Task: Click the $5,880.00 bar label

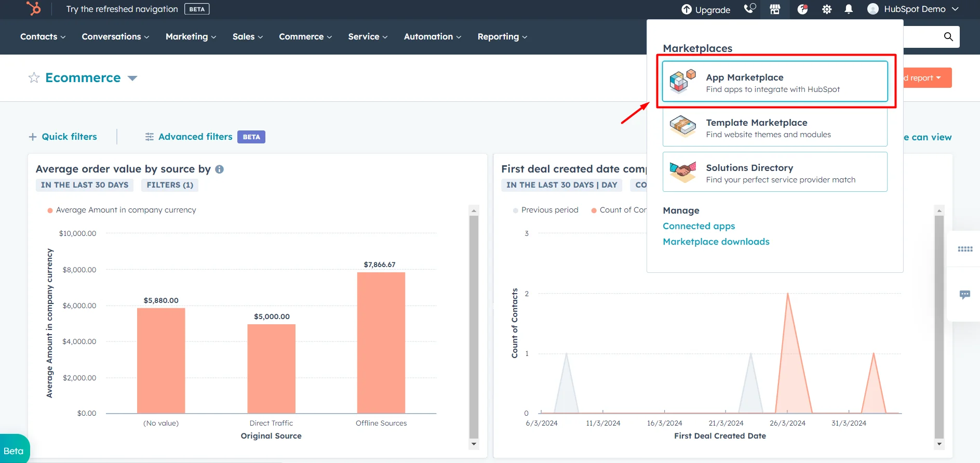Action: pyautogui.click(x=161, y=300)
